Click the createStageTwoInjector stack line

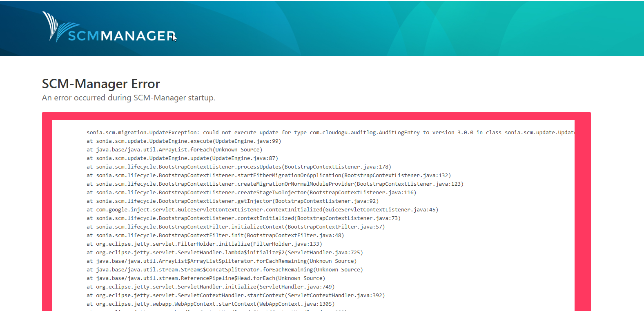pos(252,193)
